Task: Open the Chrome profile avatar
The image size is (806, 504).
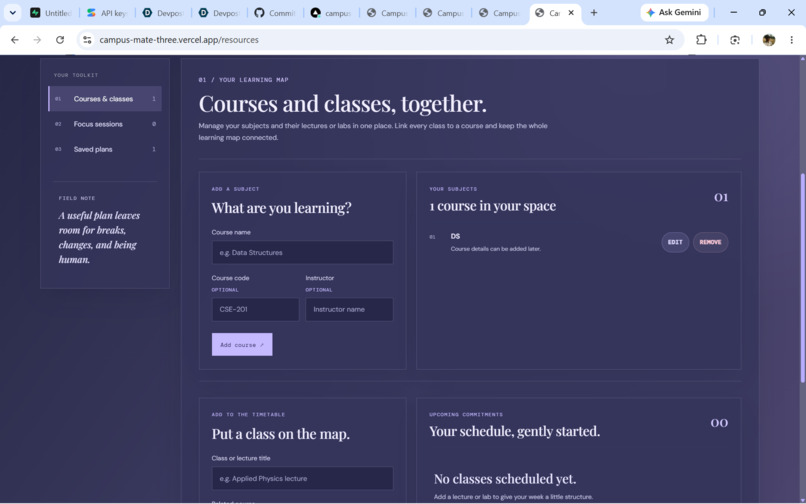Action: pyautogui.click(x=768, y=40)
